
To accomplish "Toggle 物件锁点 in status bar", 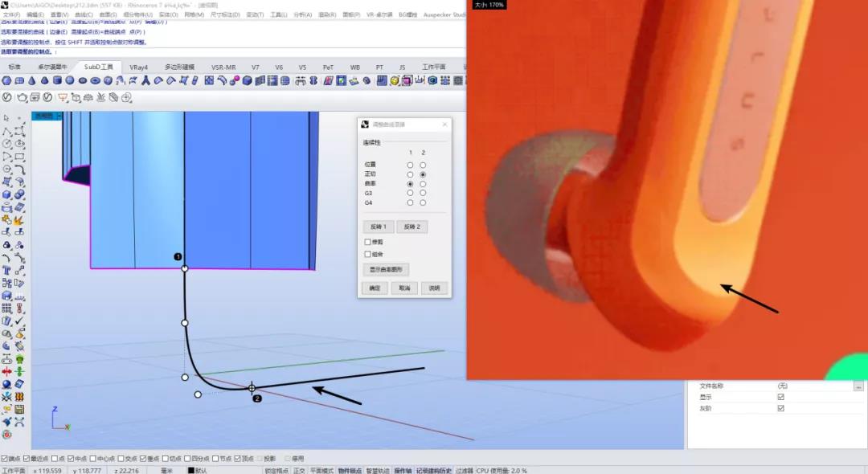I will tap(350, 471).
